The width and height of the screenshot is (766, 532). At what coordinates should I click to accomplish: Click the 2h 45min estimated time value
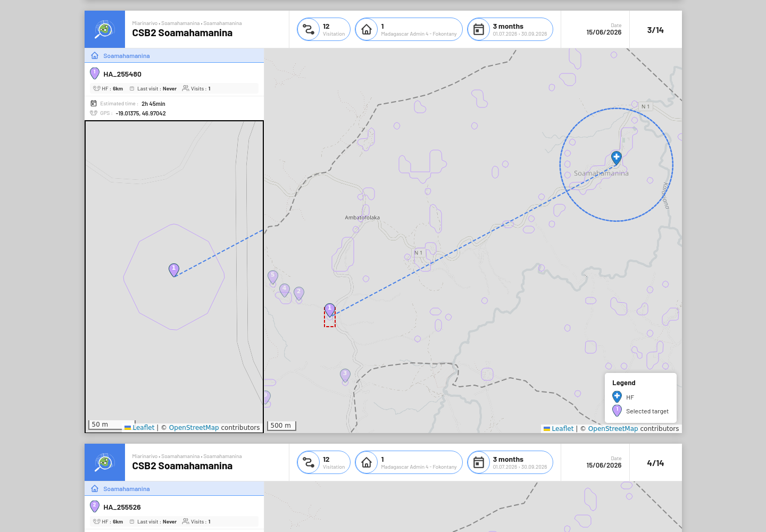153,104
